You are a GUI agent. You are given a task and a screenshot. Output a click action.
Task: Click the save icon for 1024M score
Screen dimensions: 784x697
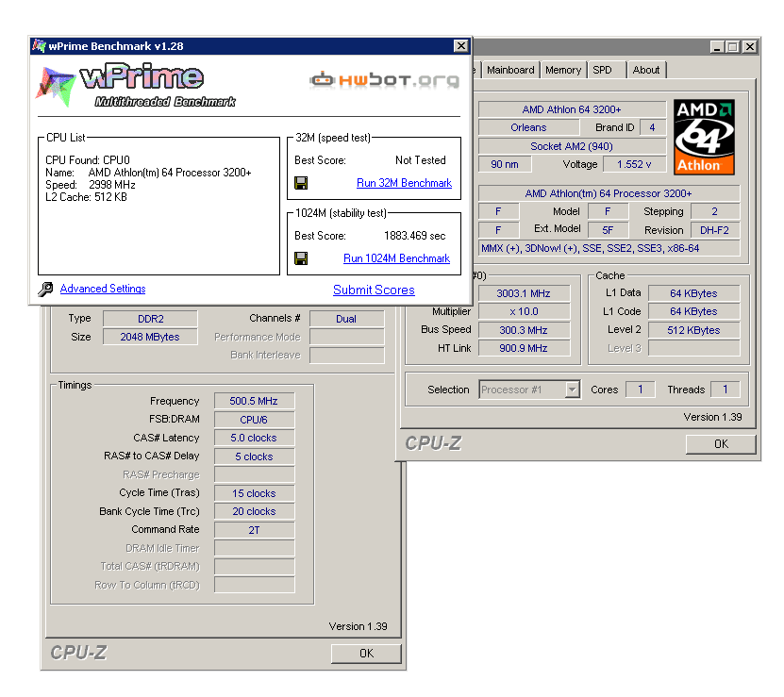[x=301, y=258]
